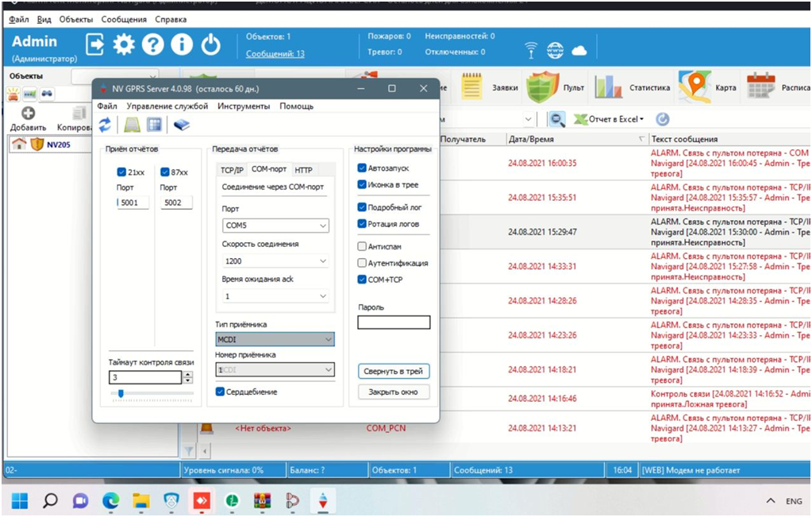This screenshot has height=517, width=812.
Task: Toggle COM+TCP checkbox
Action: (x=362, y=280)
